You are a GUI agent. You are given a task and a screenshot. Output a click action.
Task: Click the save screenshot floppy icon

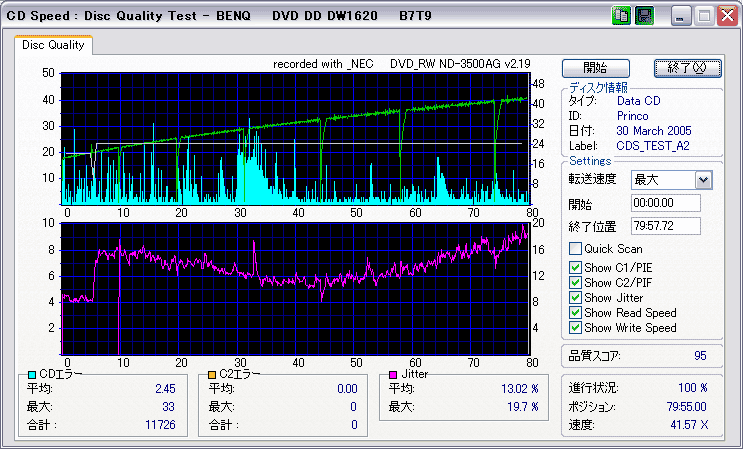(644, 16)
